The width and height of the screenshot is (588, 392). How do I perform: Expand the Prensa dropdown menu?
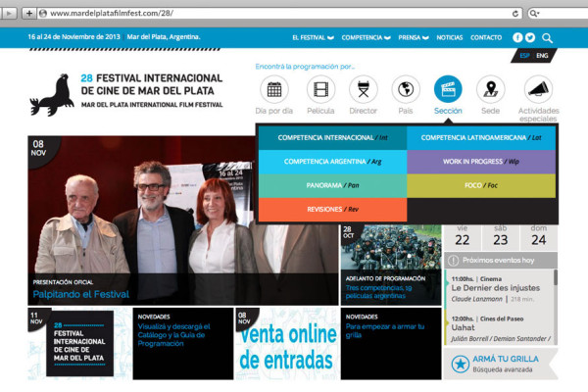click(x=414, y=37)
